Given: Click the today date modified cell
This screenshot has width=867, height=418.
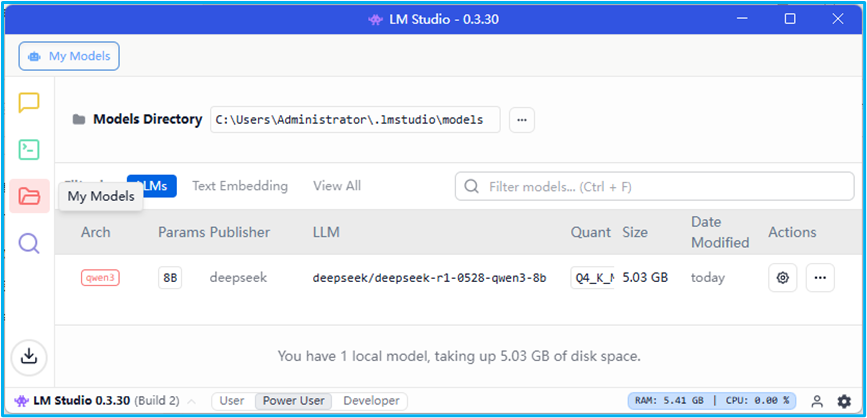Looking at the screenshot, I should pyautogui.click(x=708, y=278).
